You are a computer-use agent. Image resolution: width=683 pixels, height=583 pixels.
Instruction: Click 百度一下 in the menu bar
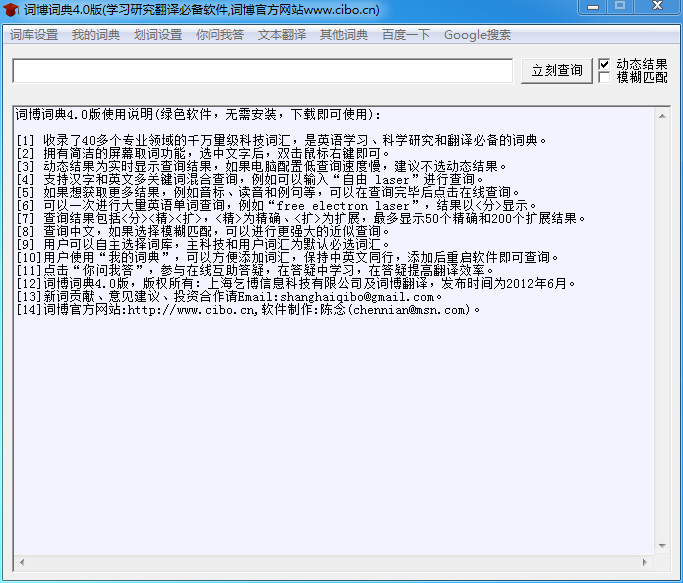click(x=406, y=35)
